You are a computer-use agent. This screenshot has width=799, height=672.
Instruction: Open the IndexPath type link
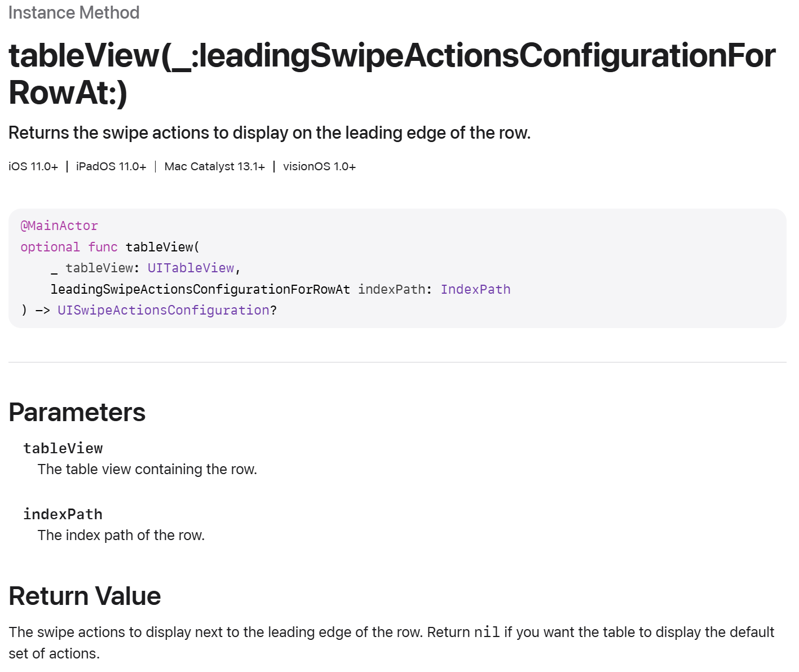(475, 289)
